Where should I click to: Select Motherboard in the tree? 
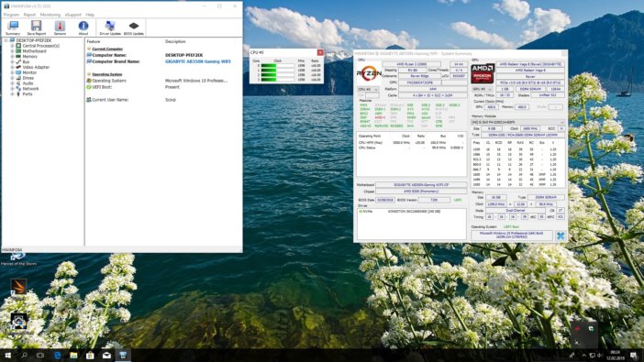pos(34,51)
